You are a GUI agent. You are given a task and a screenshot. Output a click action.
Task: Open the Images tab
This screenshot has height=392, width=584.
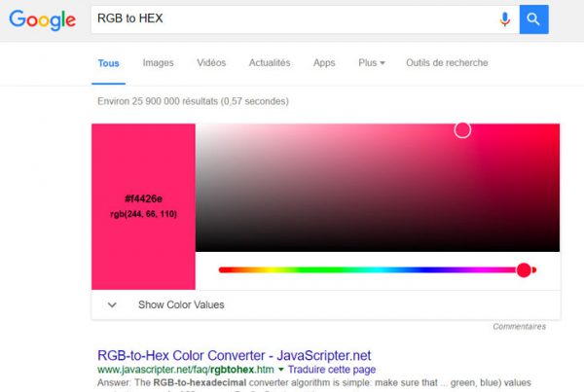click(158, 63)
